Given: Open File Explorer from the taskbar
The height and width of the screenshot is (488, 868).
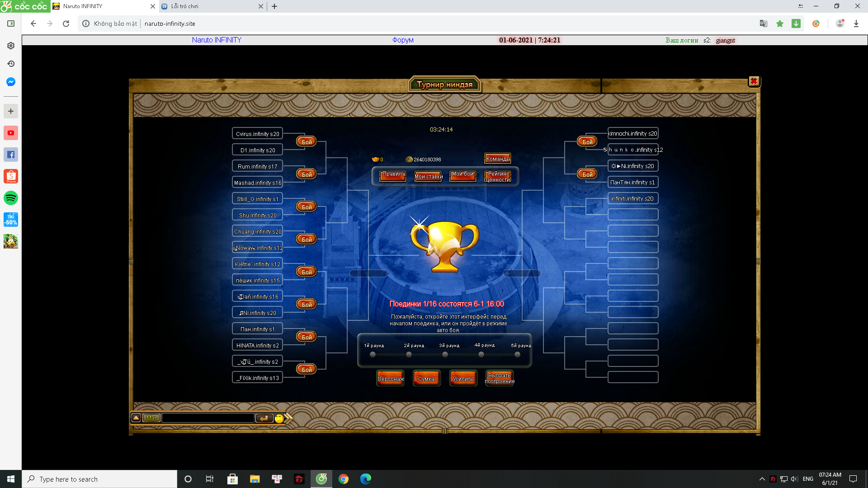Looking at the screenshot, I should tap(255, 479).
